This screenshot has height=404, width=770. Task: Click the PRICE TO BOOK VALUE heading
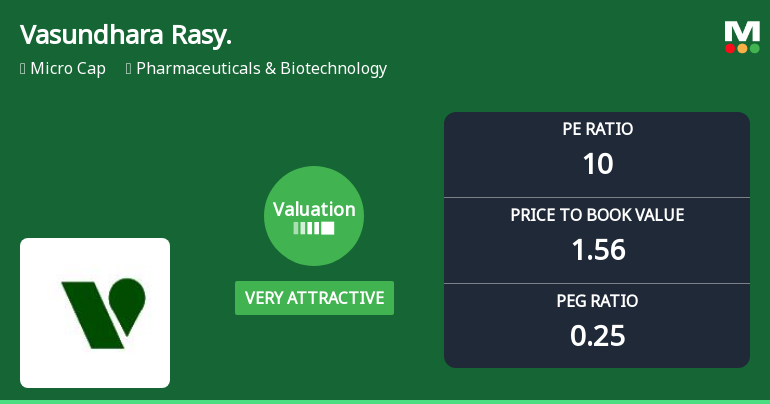click(597, 215)
